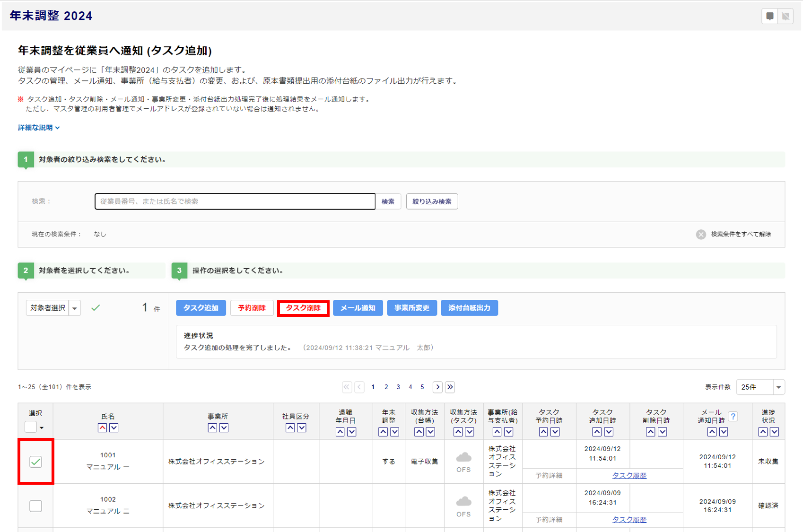Open 対象者選択 dropdown arrow
The width and height of the screenshot is (803, 532).
75,308
